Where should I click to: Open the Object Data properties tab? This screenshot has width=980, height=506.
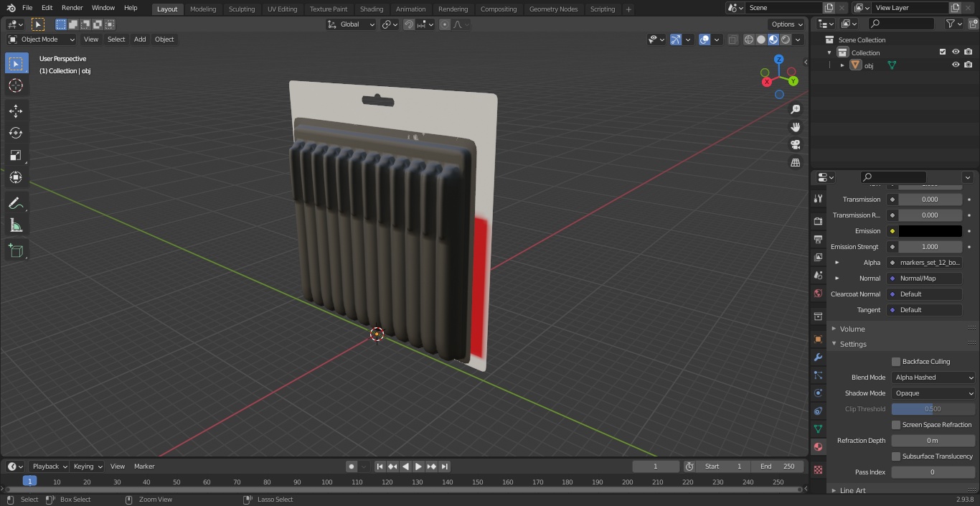point(818,428)
